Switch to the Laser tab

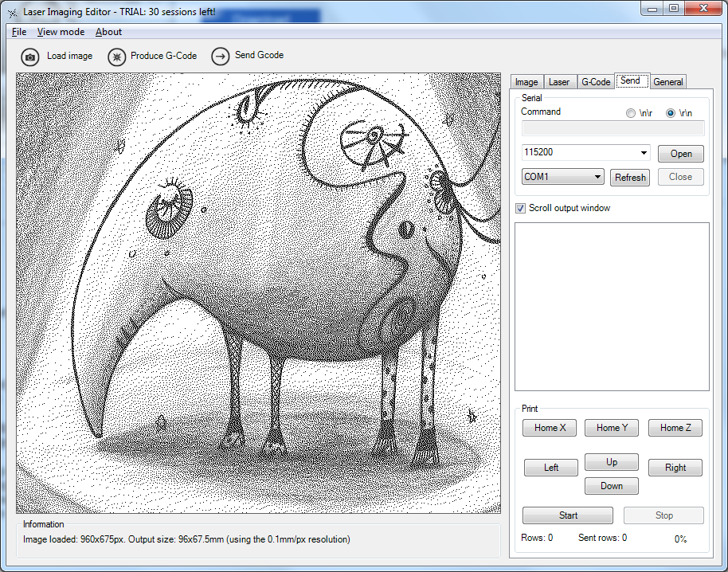[x=559, y=82]
